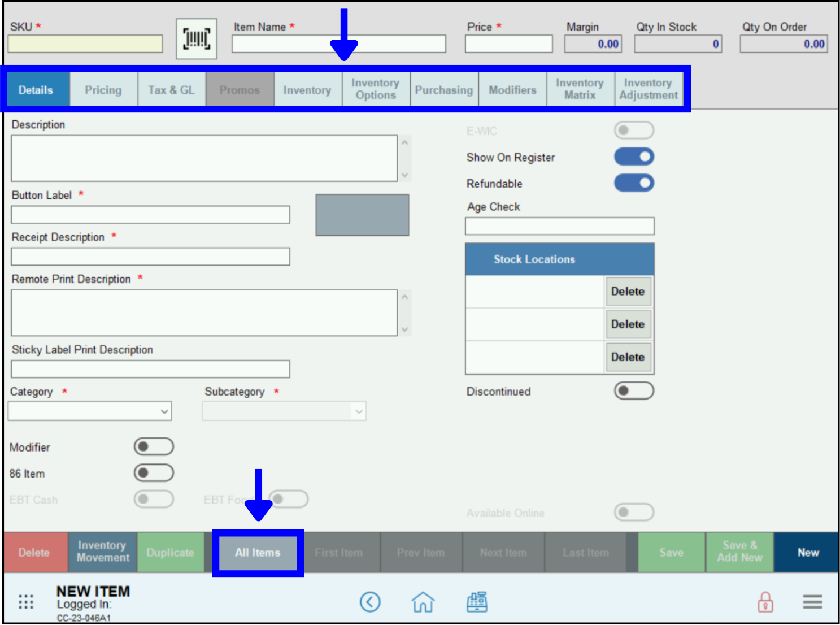
Task: Click the Qty On Order field
Action: [784, 44]
